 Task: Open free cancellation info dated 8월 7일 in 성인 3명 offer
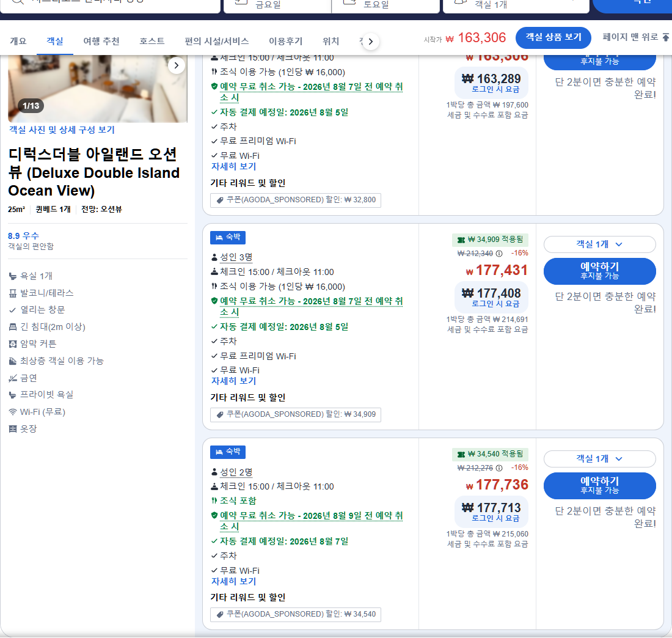click(311, 307)
